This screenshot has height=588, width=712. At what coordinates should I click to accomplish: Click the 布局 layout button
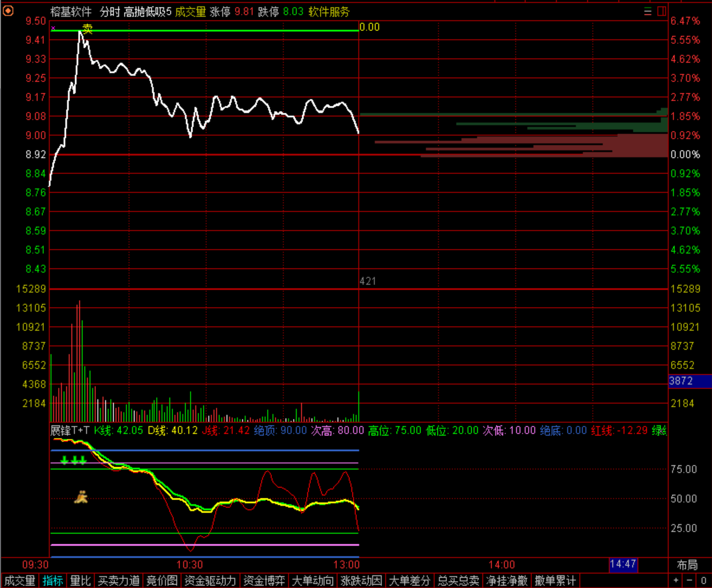click(x=687, y=565)
